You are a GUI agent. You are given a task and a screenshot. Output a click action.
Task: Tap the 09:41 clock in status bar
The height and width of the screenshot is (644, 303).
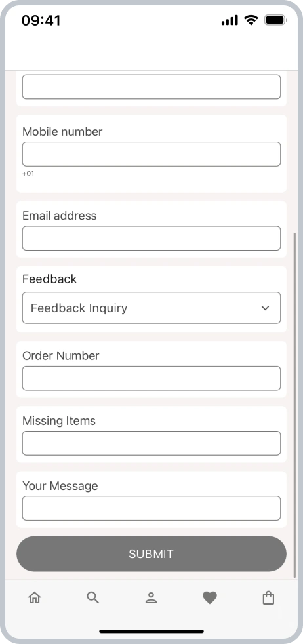[x=41, y=20]
